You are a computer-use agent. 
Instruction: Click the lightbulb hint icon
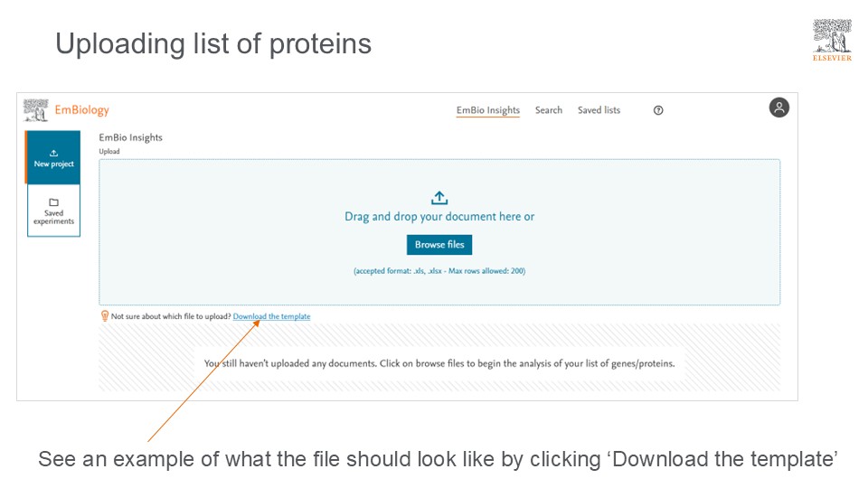point(105,316)
